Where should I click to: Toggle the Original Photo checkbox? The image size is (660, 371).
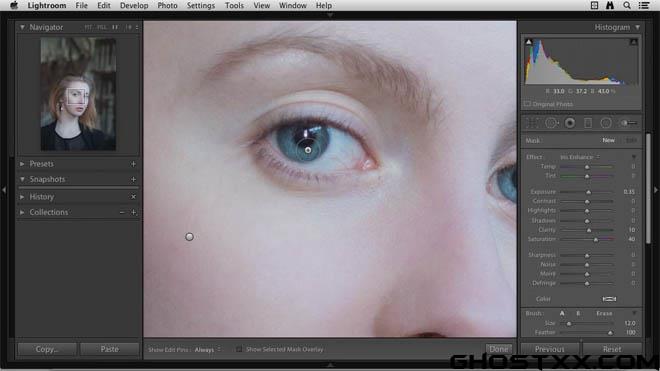tap(527, 104)
